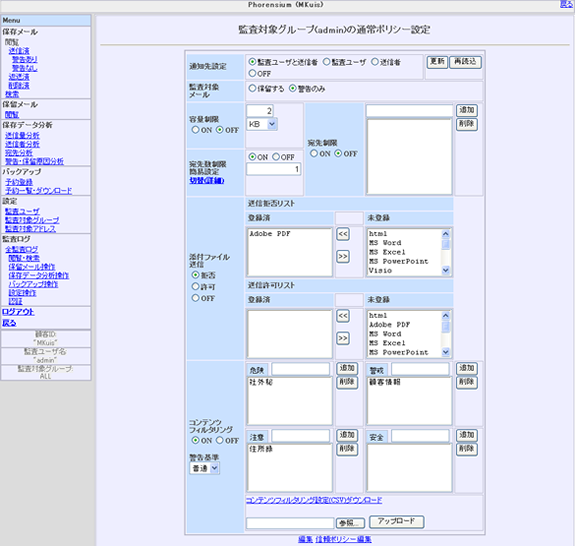Click 追加 for the 注意 keyword list

pyautogui.click(x=347, y=436)
